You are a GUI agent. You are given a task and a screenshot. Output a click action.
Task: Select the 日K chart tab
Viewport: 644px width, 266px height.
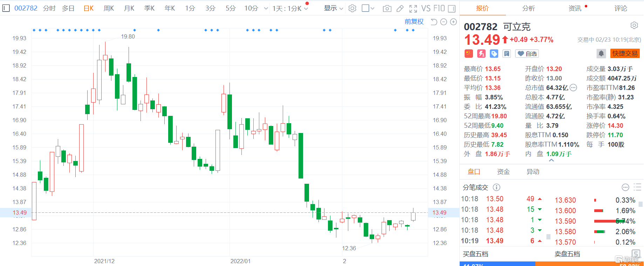click(x=89, y=8)
